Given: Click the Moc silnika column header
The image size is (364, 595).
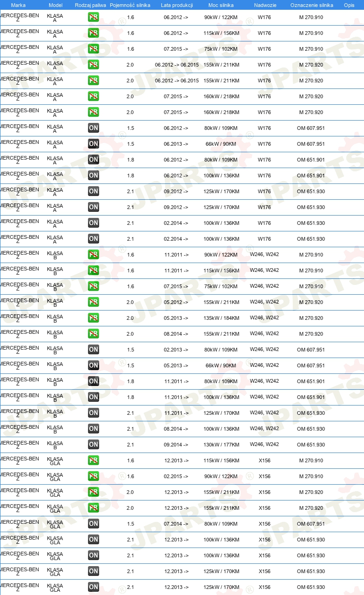Looking at the screenshot, I should (221, 5).
